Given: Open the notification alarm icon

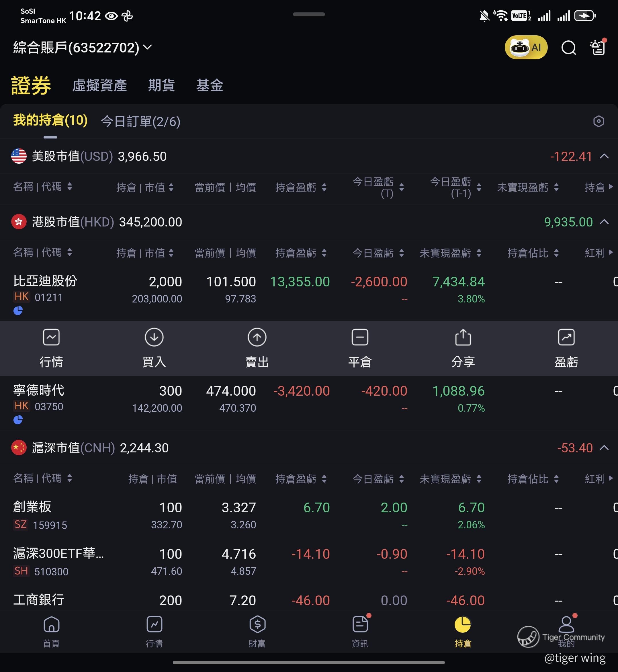Looking at the screenshot, I should pyautogui.click(x=598, y=47).
